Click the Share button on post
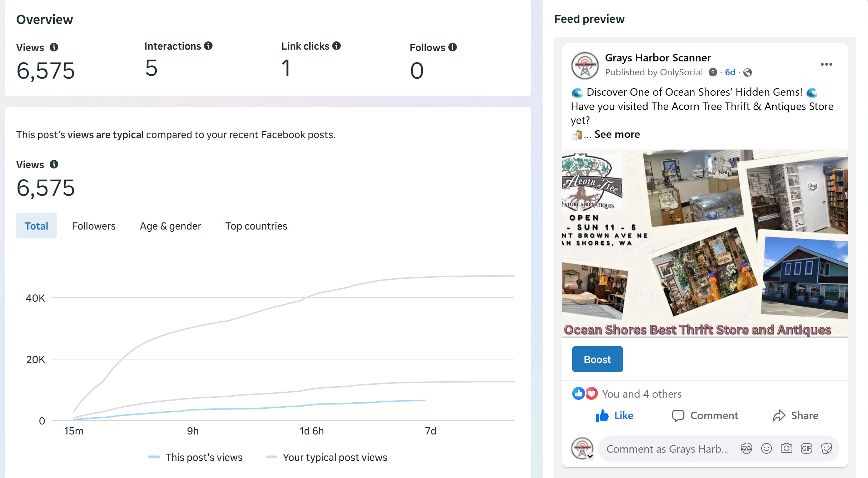The image size is (868, 478). tap(795, 416)
